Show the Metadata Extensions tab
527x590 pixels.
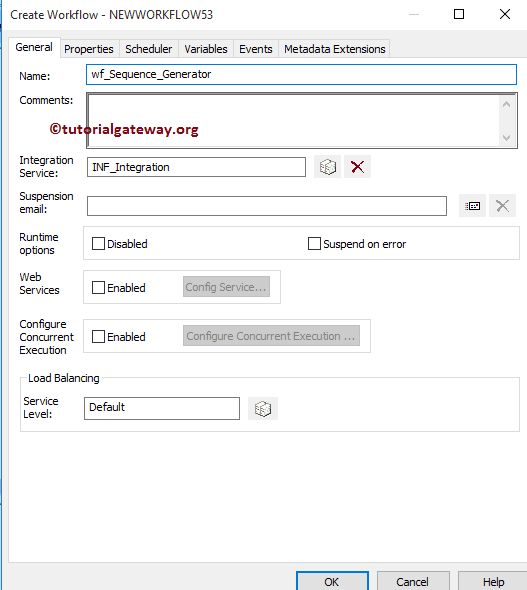coord(334,49)
